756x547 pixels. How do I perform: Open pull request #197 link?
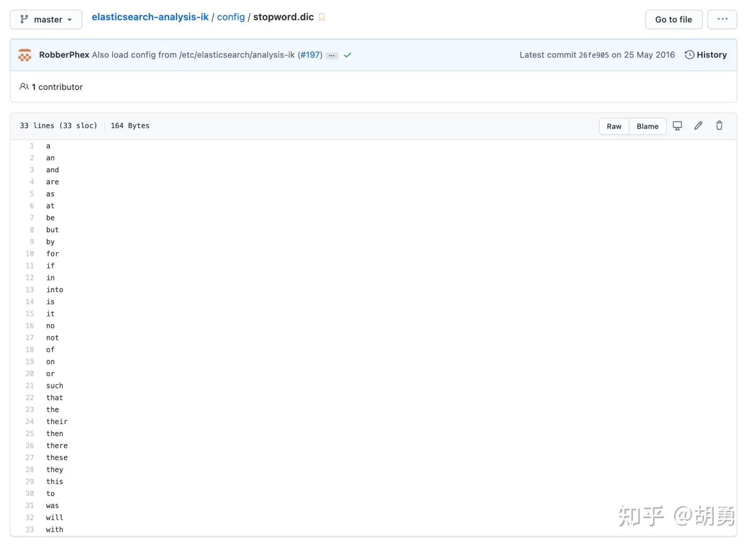[311, 55]
